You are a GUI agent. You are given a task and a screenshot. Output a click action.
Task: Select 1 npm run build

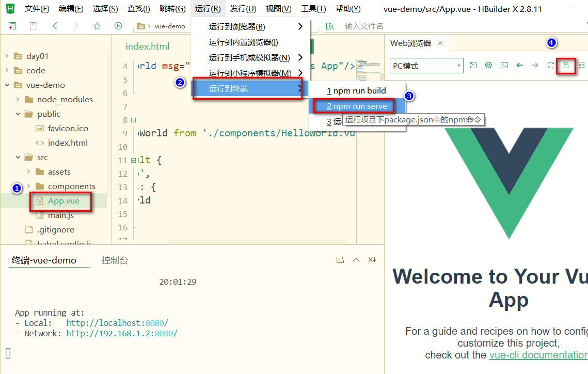(356, 91)
